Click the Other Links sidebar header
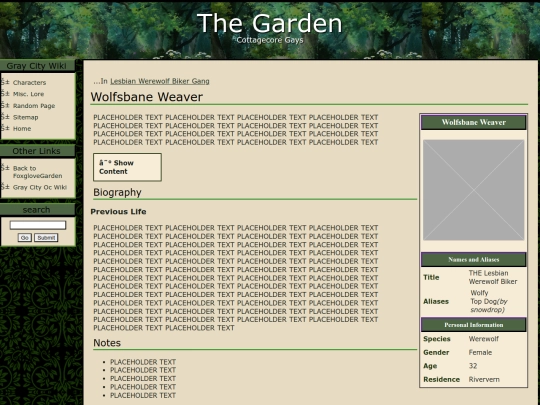The image size is (540, 405). pyautogui.click(x=37, y=151)
